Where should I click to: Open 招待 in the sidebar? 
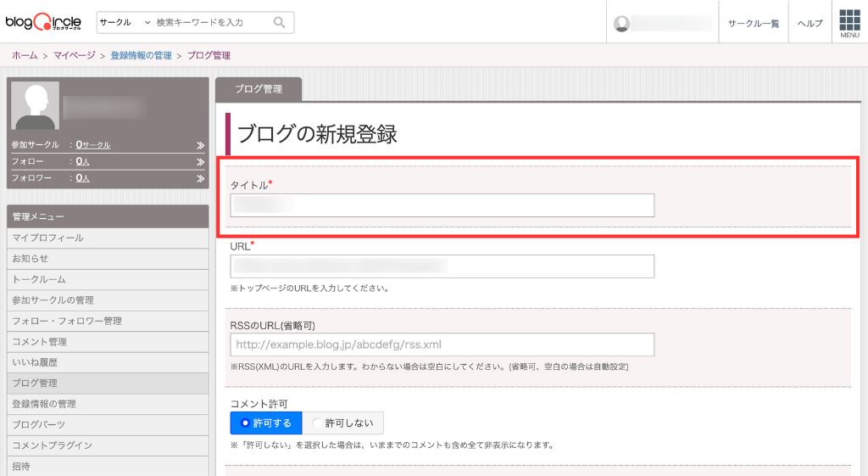coord(108,466)
